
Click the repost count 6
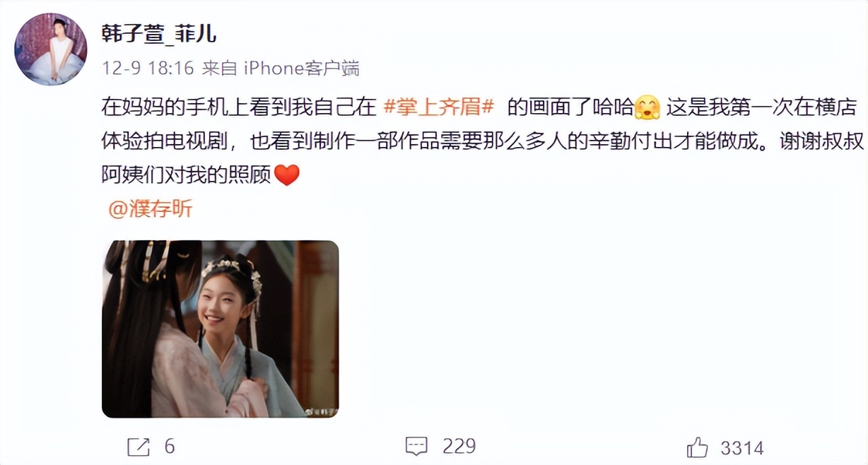point(169,447)
